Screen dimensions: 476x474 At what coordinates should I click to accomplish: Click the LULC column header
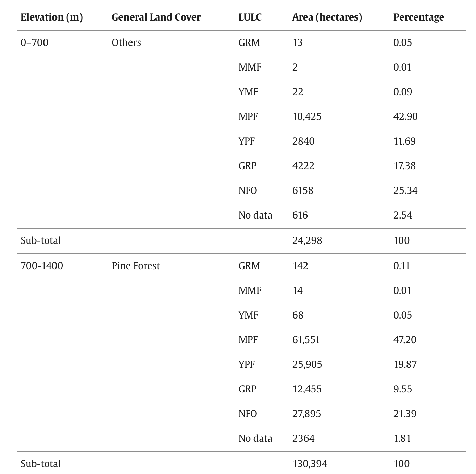tap(250, 17)
